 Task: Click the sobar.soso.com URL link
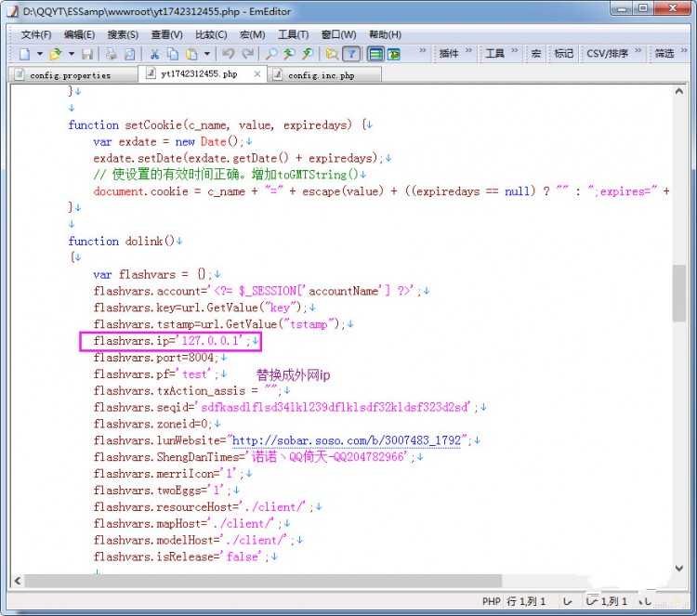[x=345, y=440]
